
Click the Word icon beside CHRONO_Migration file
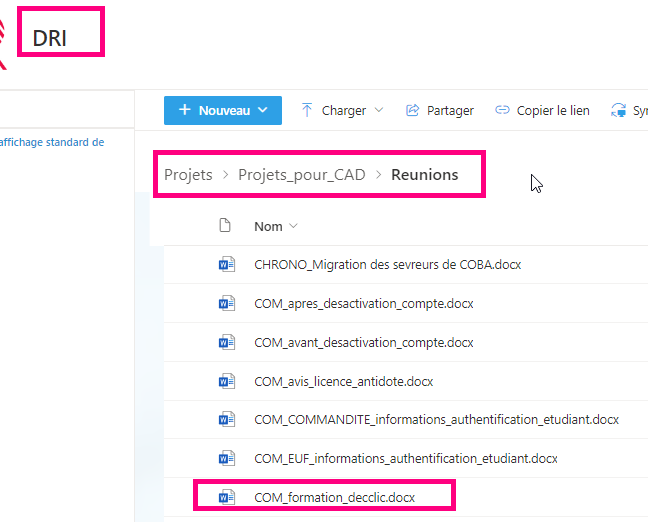point(226,265)
